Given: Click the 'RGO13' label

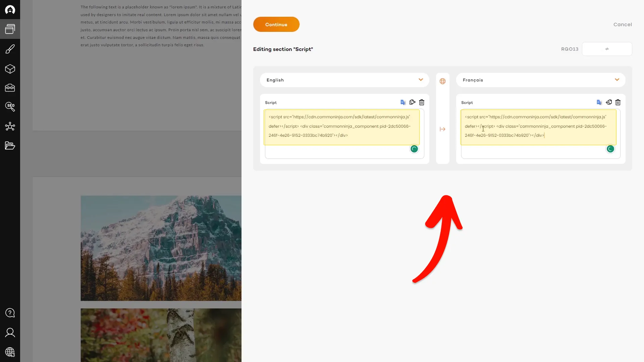Looking at the screenshot, I should (570, 49).
